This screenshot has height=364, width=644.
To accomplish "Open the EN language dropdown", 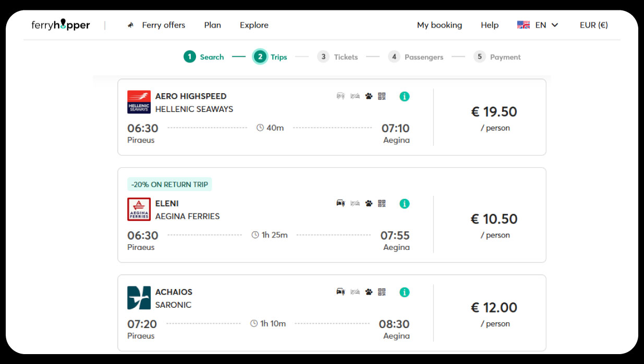I will [x=538, y=25].
